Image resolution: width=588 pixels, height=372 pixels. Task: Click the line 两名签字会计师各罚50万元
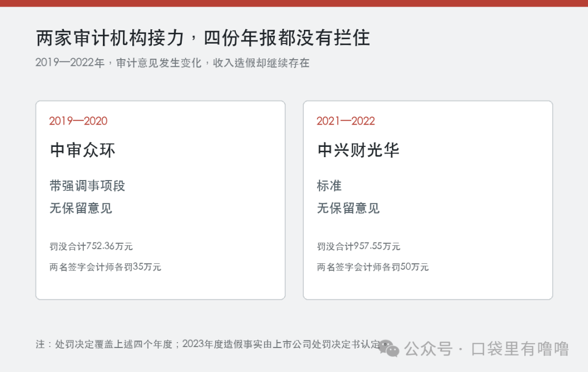coord(373,266)
